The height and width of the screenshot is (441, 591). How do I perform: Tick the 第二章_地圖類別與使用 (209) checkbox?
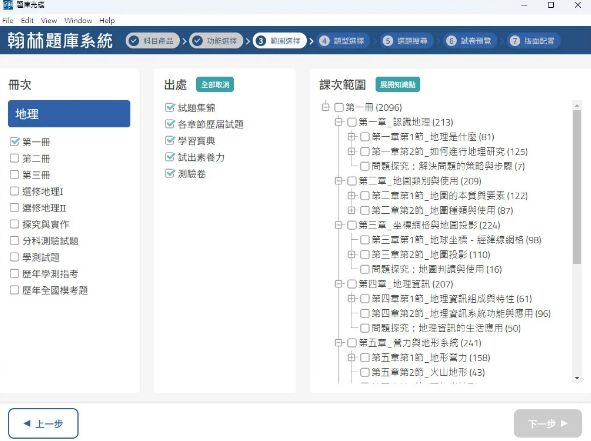click(352, 181)
